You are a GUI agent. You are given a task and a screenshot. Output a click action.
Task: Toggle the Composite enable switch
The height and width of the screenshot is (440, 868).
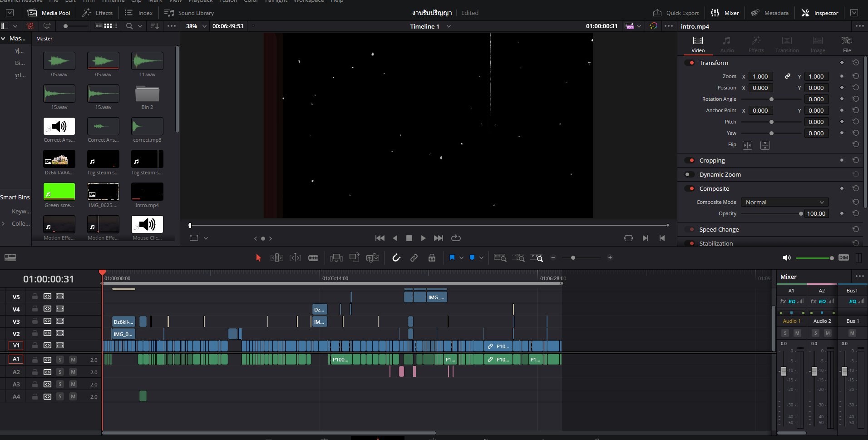690,188
